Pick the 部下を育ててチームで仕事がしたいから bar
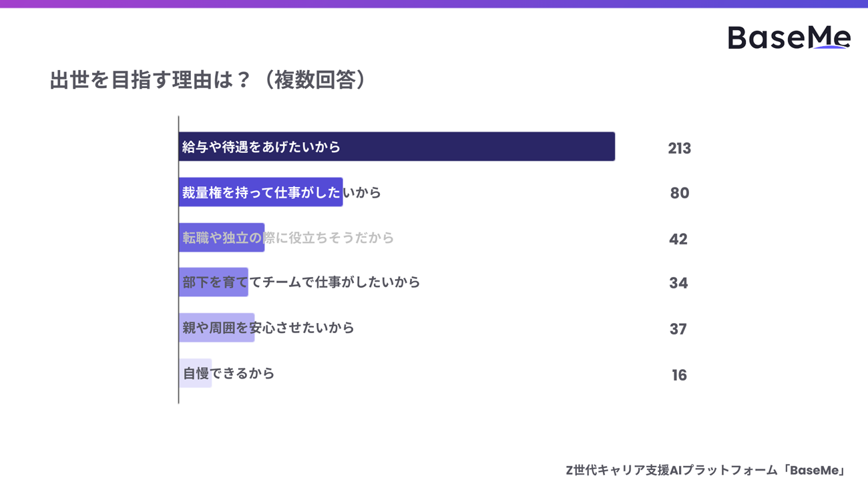 pos(214,282)
